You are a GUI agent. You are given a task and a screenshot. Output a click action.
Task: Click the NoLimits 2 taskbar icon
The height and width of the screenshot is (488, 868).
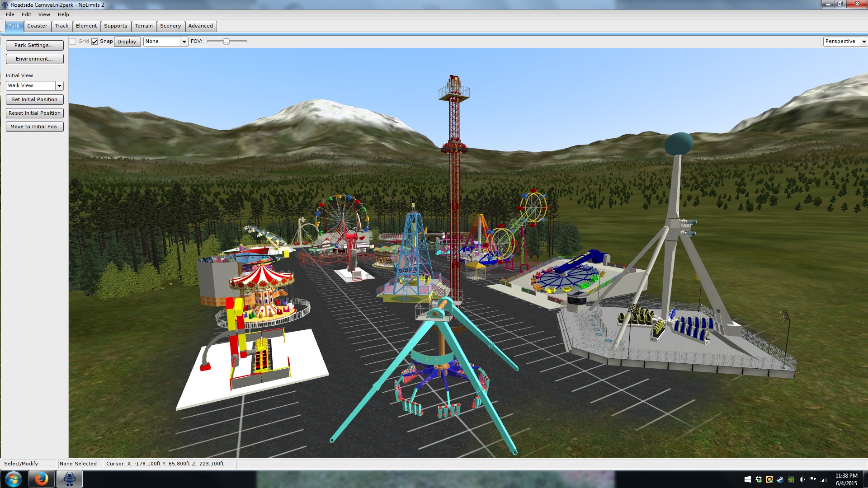pos(69,479)
